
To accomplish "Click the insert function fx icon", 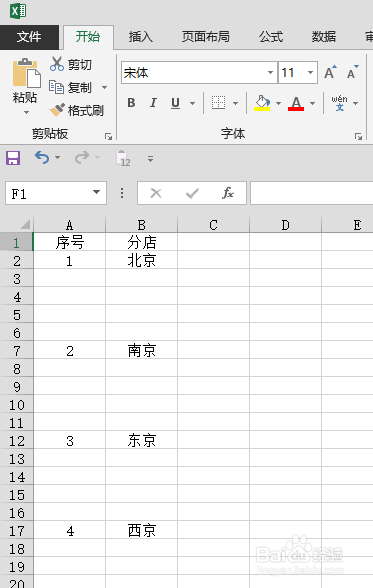I will coord(228,193).
